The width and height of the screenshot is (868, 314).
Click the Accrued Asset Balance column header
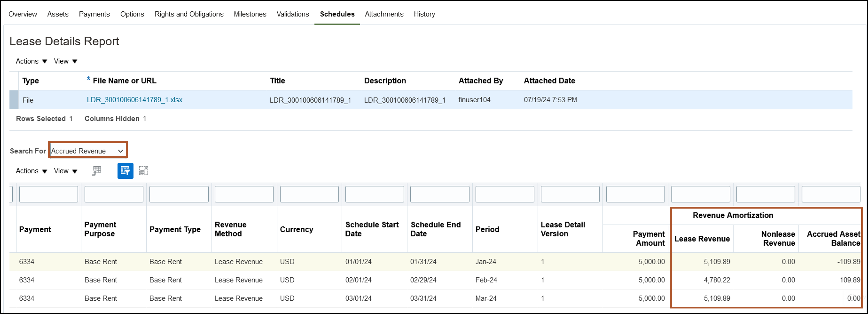coord(834,239)
